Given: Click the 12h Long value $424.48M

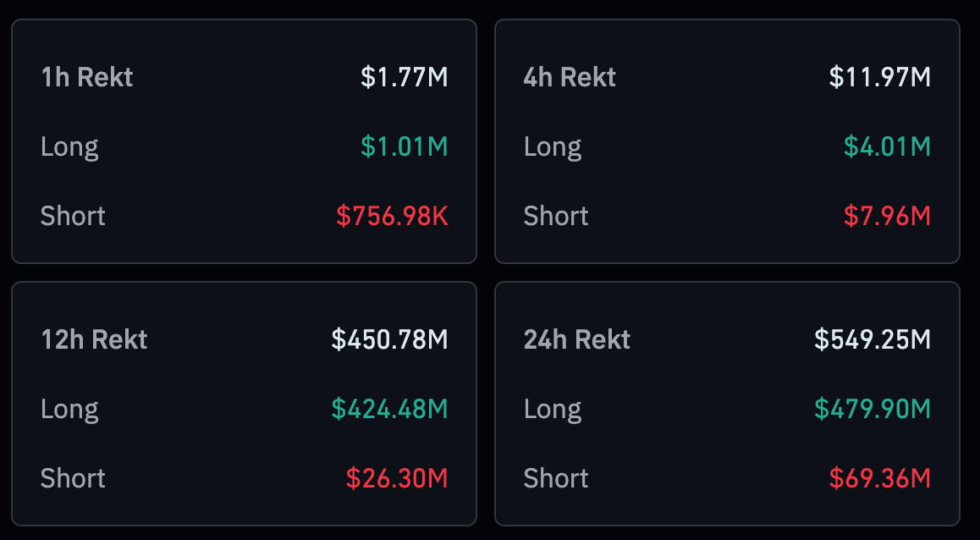Looking at the screenshot, I should pos(390,410).
